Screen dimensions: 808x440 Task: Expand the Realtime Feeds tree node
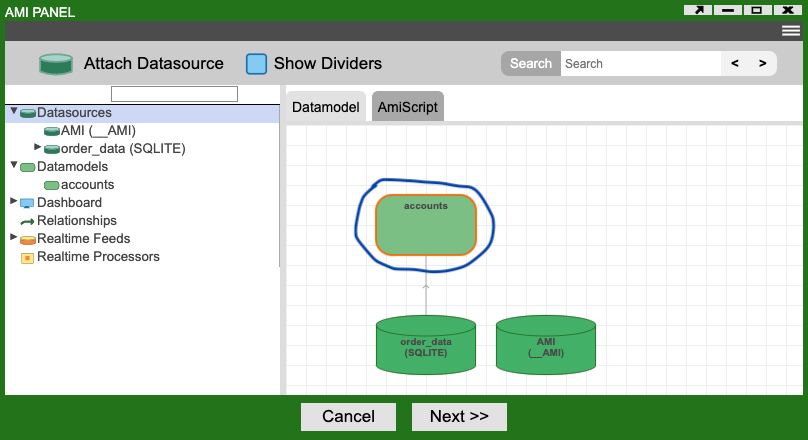click(x=13, y=238)
